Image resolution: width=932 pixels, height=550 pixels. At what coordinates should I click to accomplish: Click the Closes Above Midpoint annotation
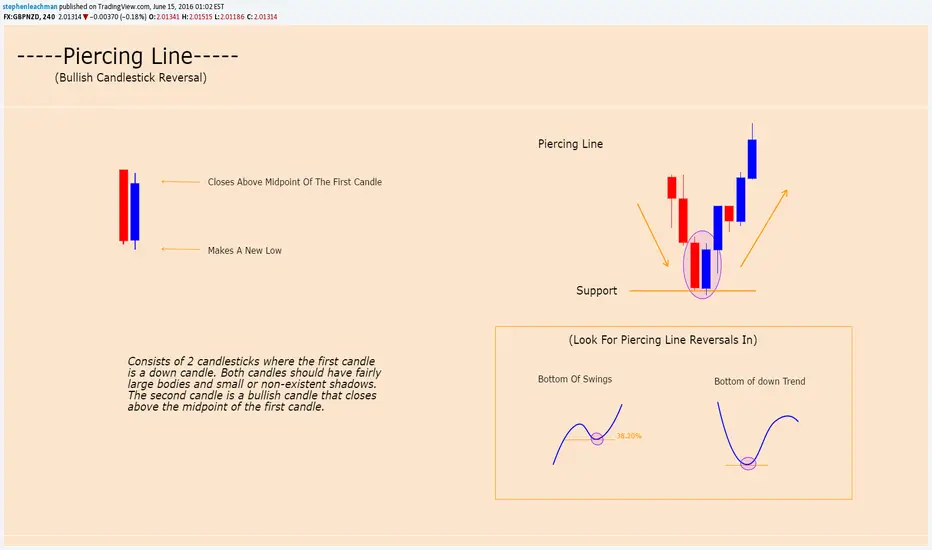295,182
